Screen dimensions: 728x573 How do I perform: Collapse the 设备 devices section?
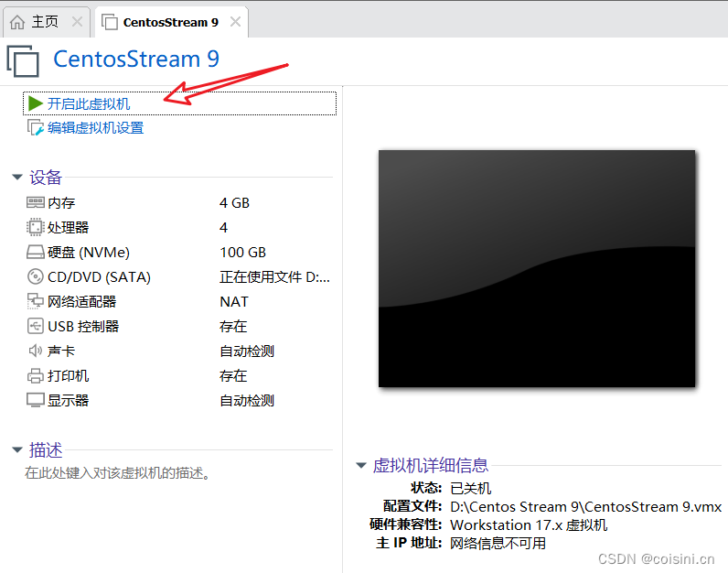tap(17, 177)
